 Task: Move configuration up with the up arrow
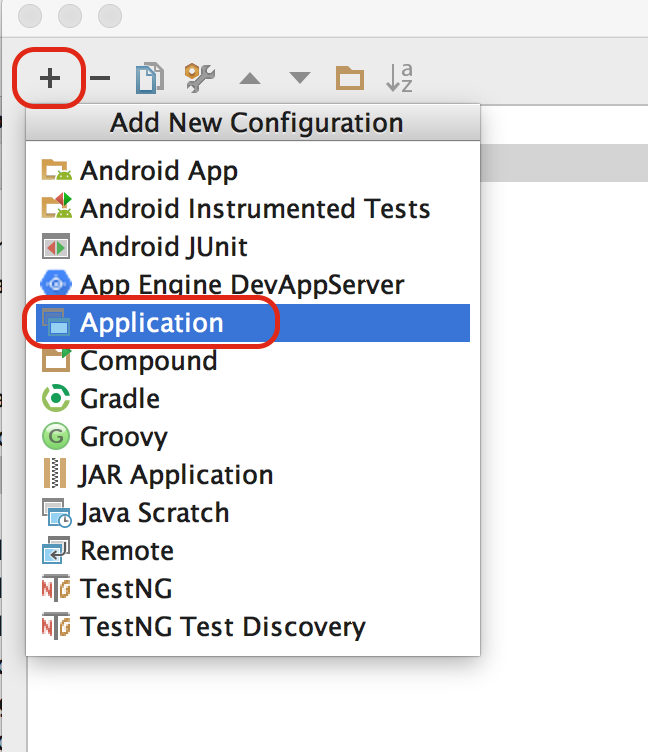click(250, 78)
